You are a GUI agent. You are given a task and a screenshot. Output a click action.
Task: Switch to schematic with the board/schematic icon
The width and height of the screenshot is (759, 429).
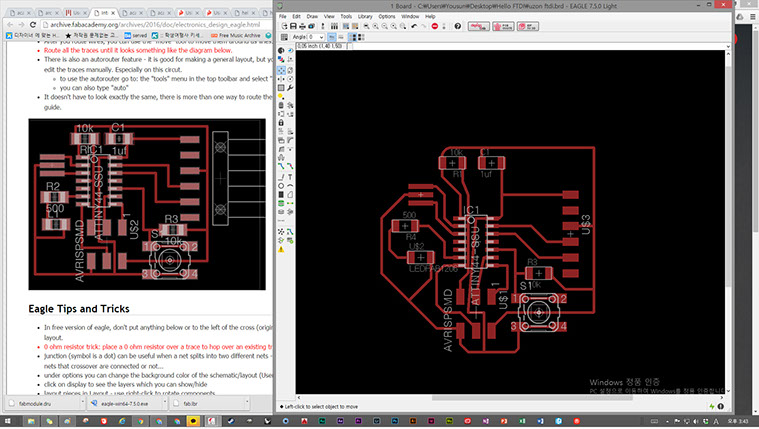tap(323, 26)
